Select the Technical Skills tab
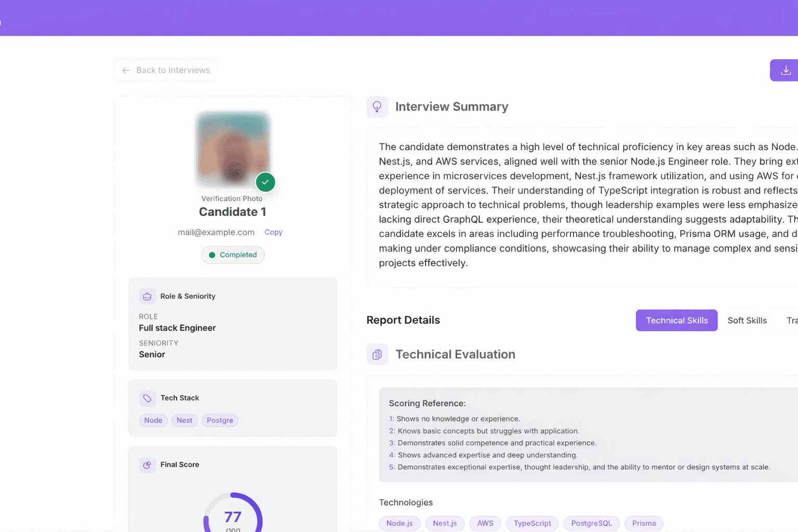The image size is (798, 532). click(x=676, y=321)
